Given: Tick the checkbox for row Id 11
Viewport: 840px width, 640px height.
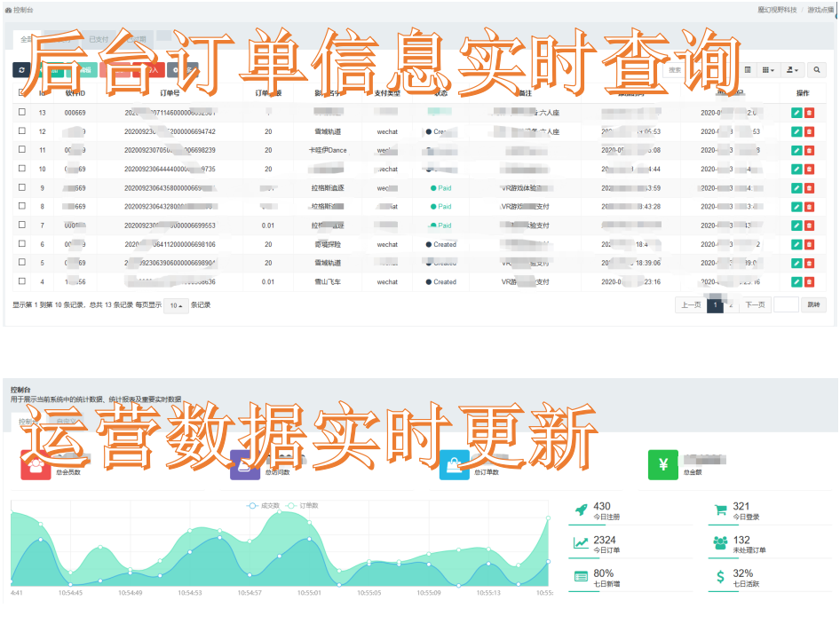Looking at the screenshot, I should click(x=22, y=149).
